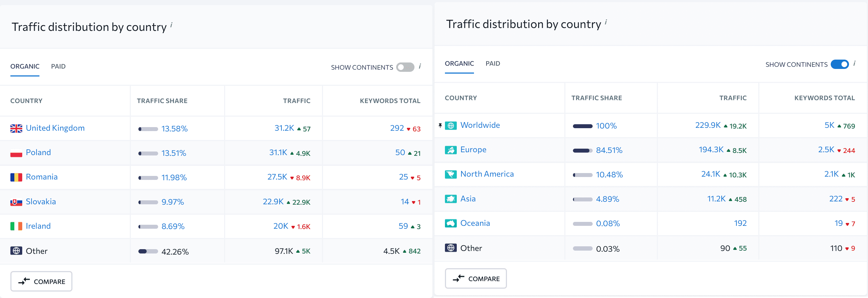Disable Show Continents in right panel

(x=840, y=64)
